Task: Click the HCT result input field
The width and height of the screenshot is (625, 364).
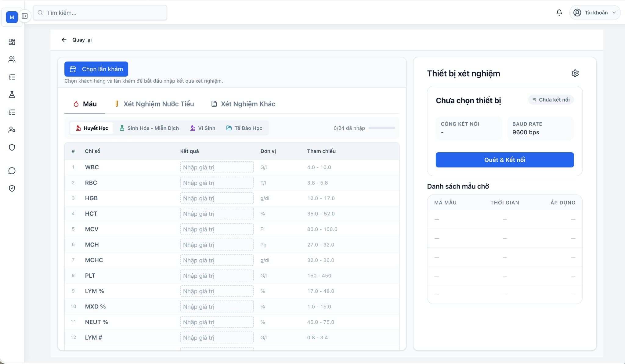Action: click(217, 214)
